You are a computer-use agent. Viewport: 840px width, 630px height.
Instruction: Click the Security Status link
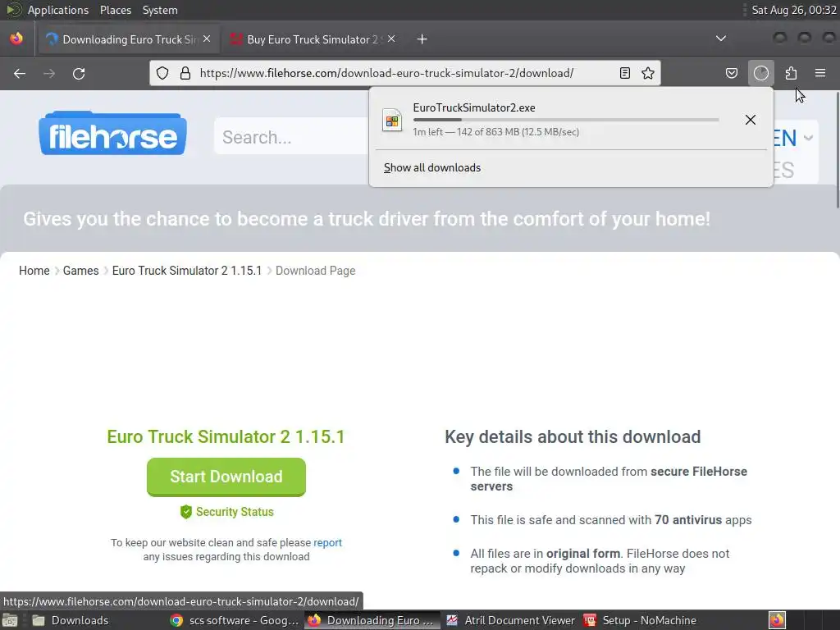pyautogui.click(x=235, y=512)
